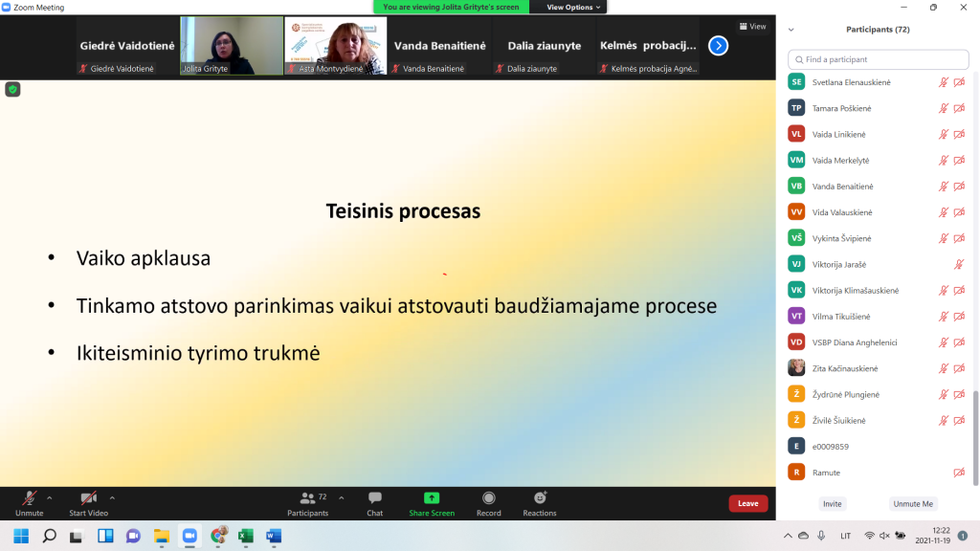Click E avatar of e0009859

click(796, 446)
